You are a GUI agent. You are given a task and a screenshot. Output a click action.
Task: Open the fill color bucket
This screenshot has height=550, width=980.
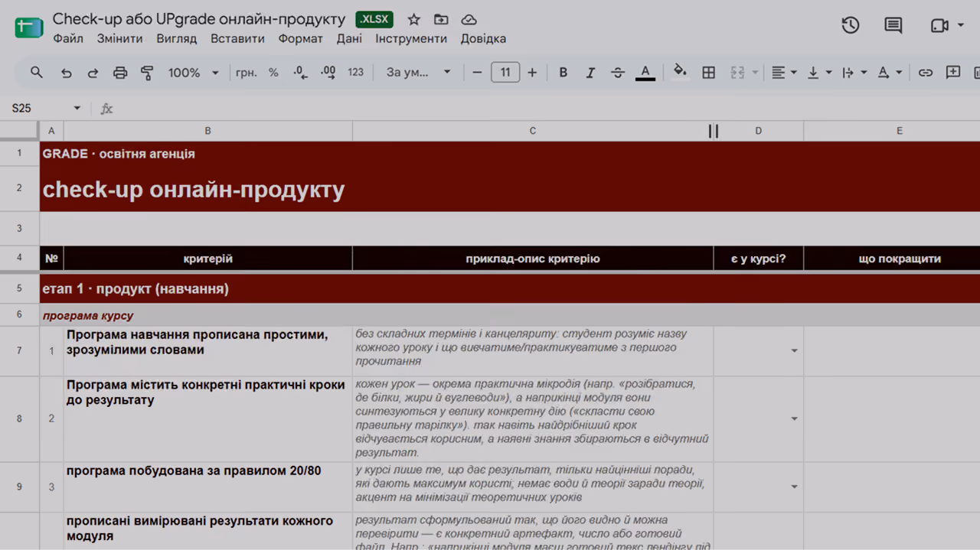680,73
